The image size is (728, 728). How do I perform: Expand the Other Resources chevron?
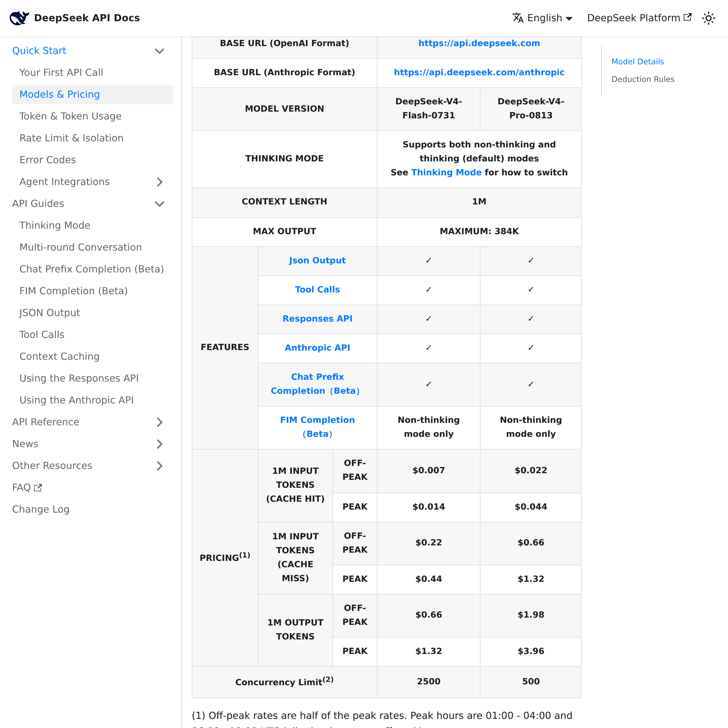[x=159, y=466]
